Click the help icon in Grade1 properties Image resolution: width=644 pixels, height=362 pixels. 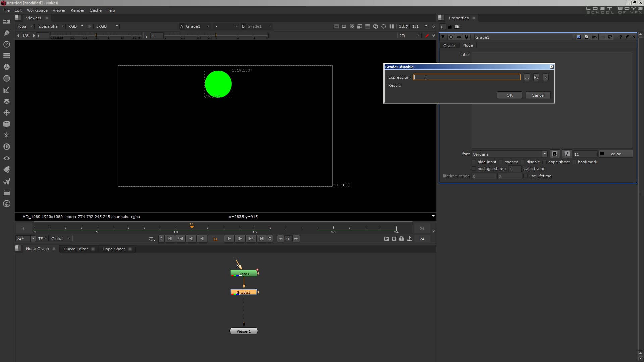(620, 37)
